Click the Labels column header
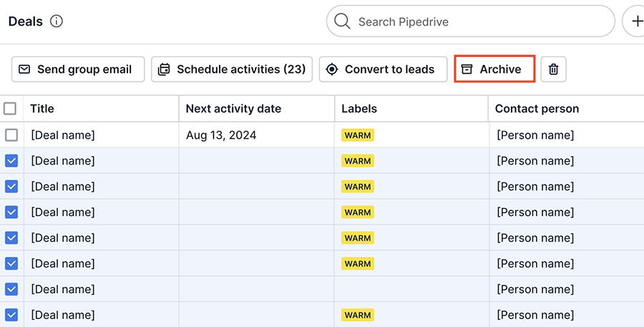Image resolution: width=644 pixels, height=327 pixels. (x=359, y=109)
